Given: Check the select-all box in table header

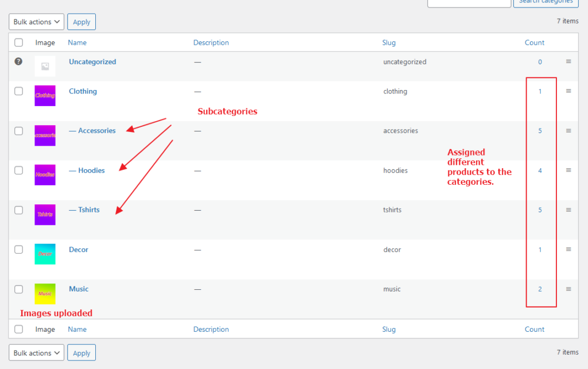Looking at the screenshot, I should pyautogui.click(x=19, y=42).
